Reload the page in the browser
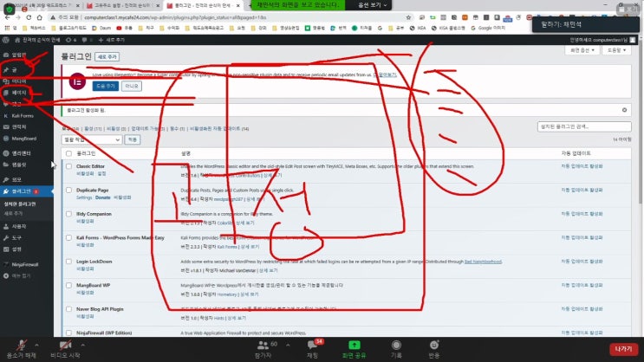 29,17
